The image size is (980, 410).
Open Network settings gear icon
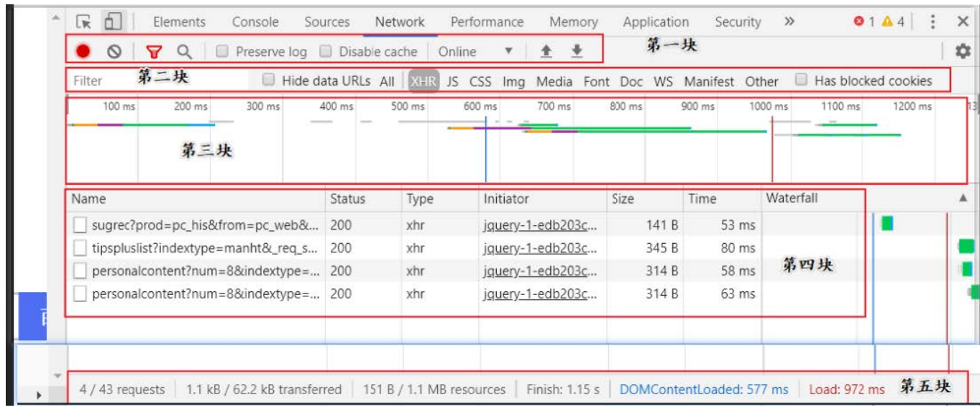962,51
